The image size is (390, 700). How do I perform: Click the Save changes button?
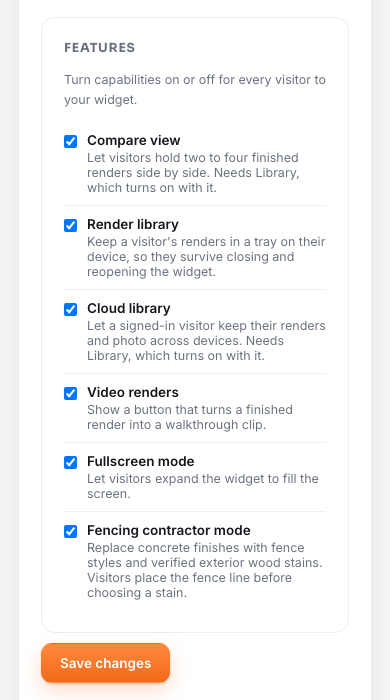pyautogui.click(x=105, y=663)
